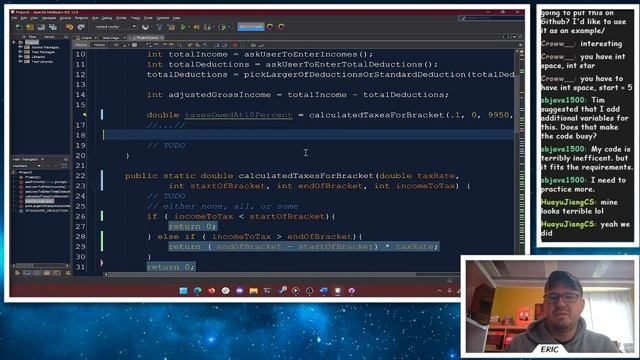This screenshot has width=640, height=360.
Task: Select STANDARD_DEDUCTION in the Navigator
Action: 46,211
